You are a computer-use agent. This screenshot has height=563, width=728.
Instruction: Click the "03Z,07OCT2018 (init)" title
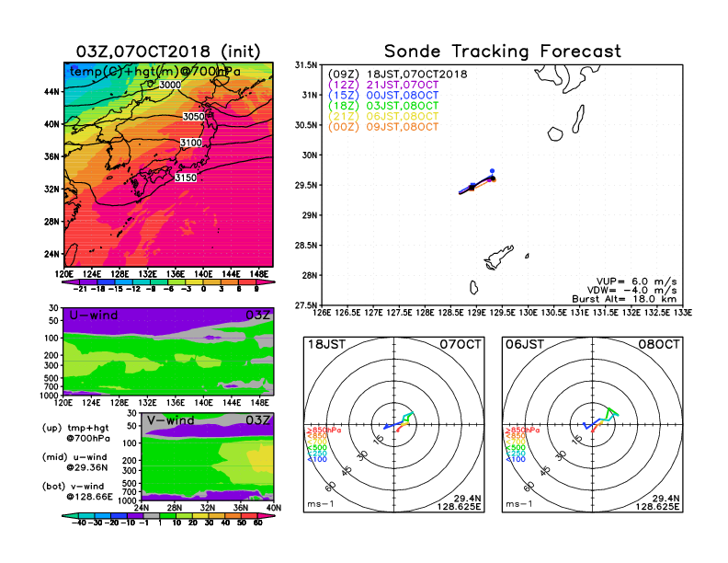(x=168, y=52)
